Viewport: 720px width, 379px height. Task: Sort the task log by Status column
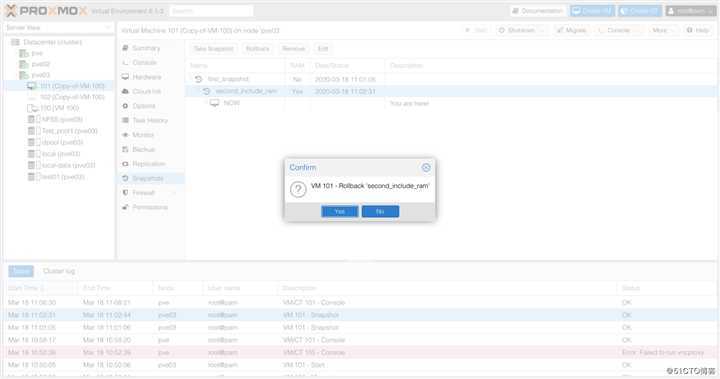(666, 288)
